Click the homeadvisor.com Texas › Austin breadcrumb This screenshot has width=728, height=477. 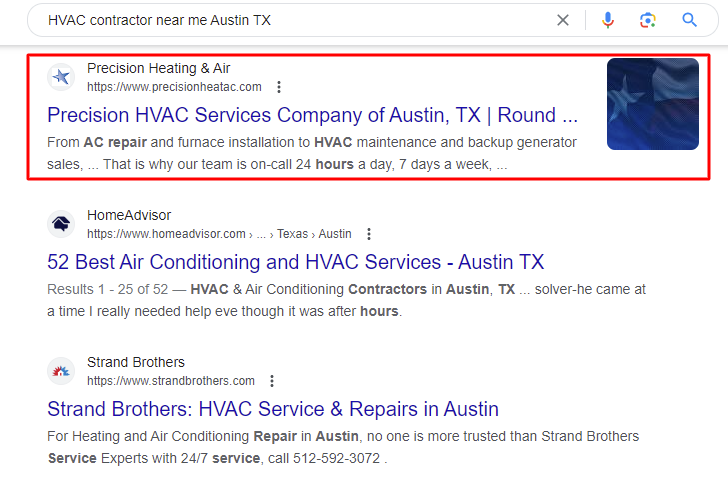[x=219, y=234]
